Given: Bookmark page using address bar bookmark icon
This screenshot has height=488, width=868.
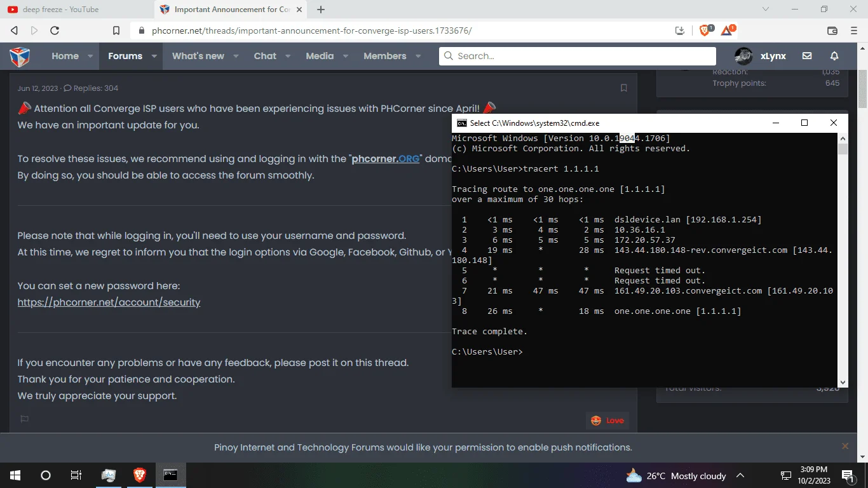Looking at the screenshot, I should pyautogui.click(x=116, y=30).
